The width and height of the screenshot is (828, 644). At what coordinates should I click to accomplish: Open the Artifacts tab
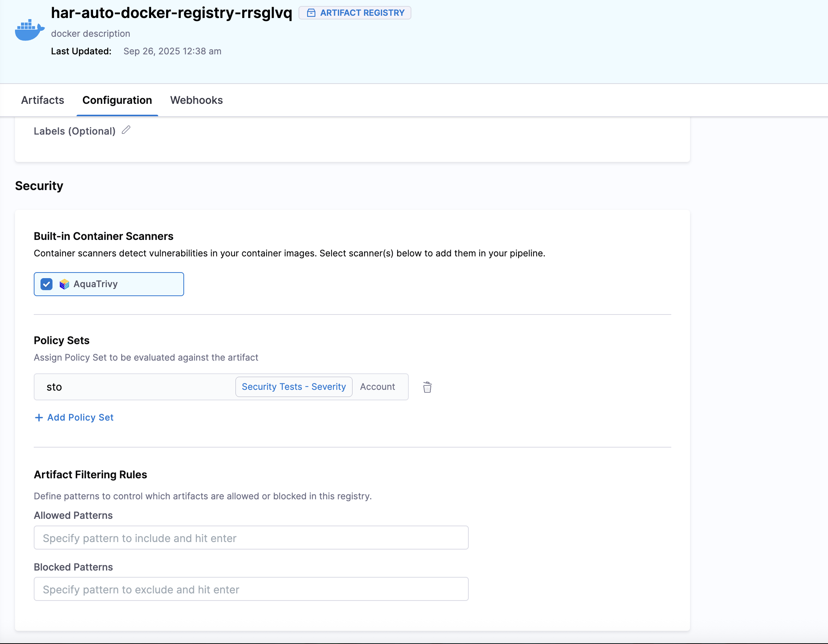click(x=42, y=100)
